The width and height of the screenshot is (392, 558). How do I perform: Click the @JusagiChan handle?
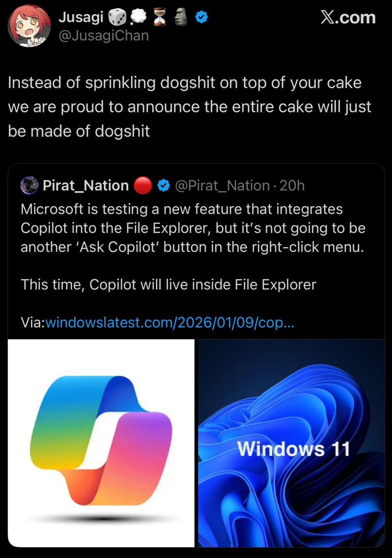coord(103,35)
